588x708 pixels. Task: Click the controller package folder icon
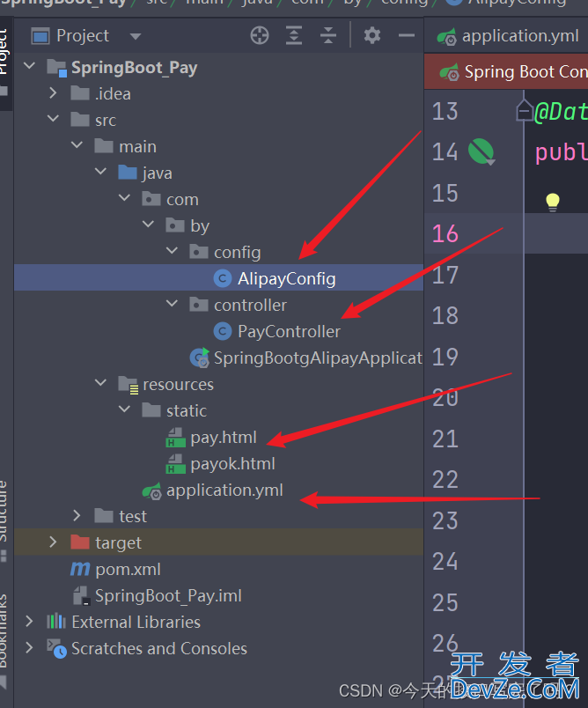[199, 304]
